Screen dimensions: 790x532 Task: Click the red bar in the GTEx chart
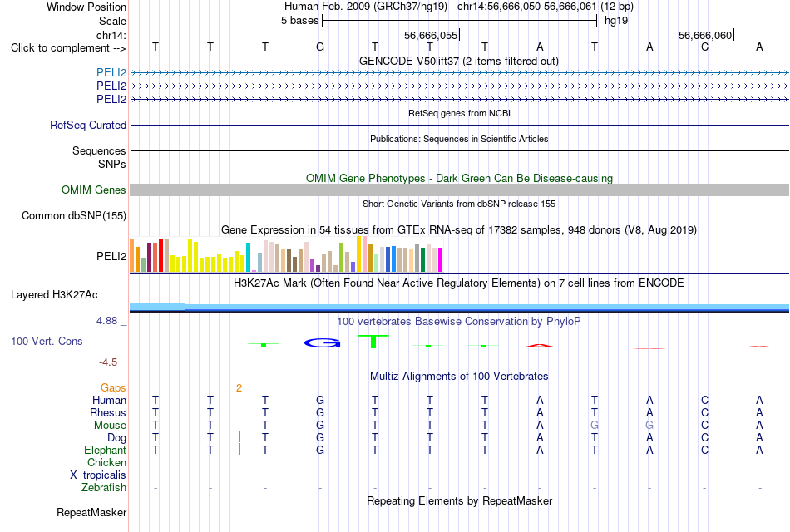pyautogui.click(x=160, y=255)
